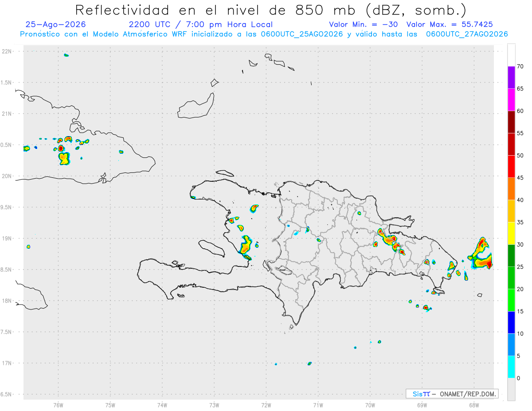The image size is (532, 411).
Task: Click the '71W' longitude label
Action: [x=318, y=405]
